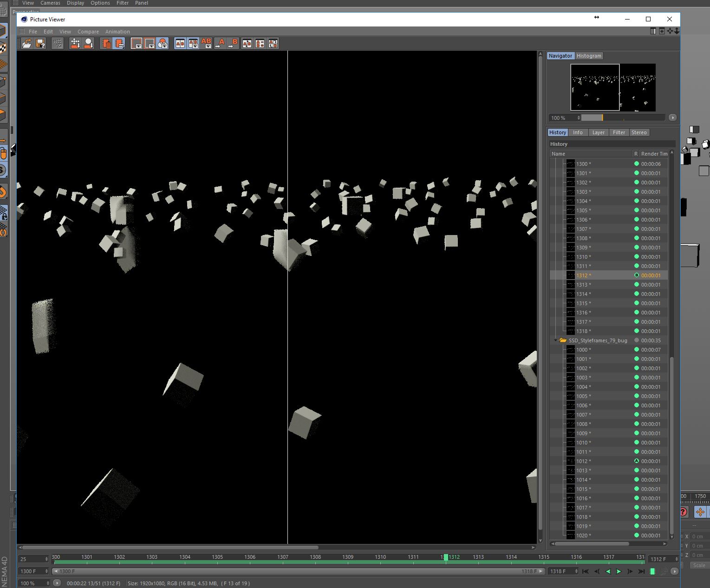Open the Filter tab
This screenshot has width=710, height=588.
coord(619,132)
